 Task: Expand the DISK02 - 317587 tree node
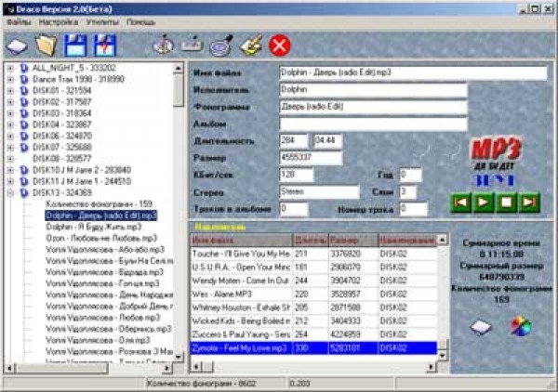click(x=10, y=101)
